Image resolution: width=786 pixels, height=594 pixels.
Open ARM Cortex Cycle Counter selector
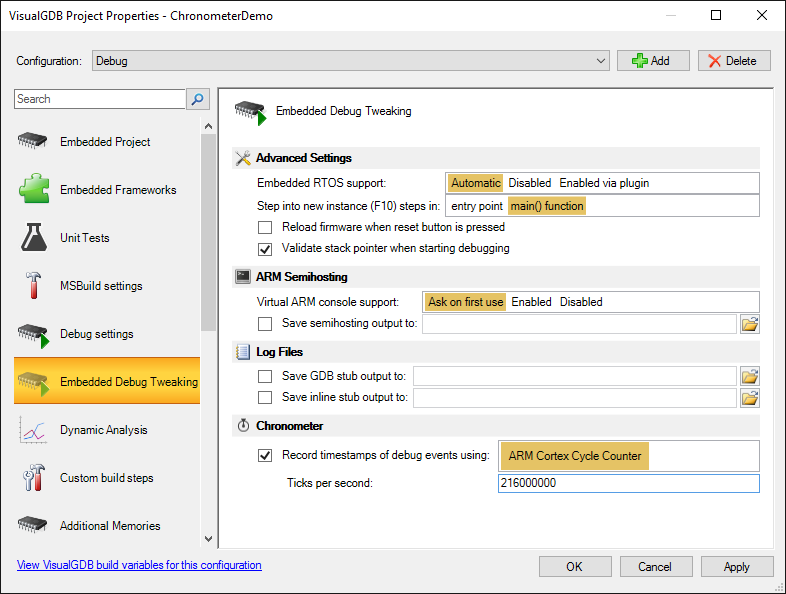tap(574, 456)
